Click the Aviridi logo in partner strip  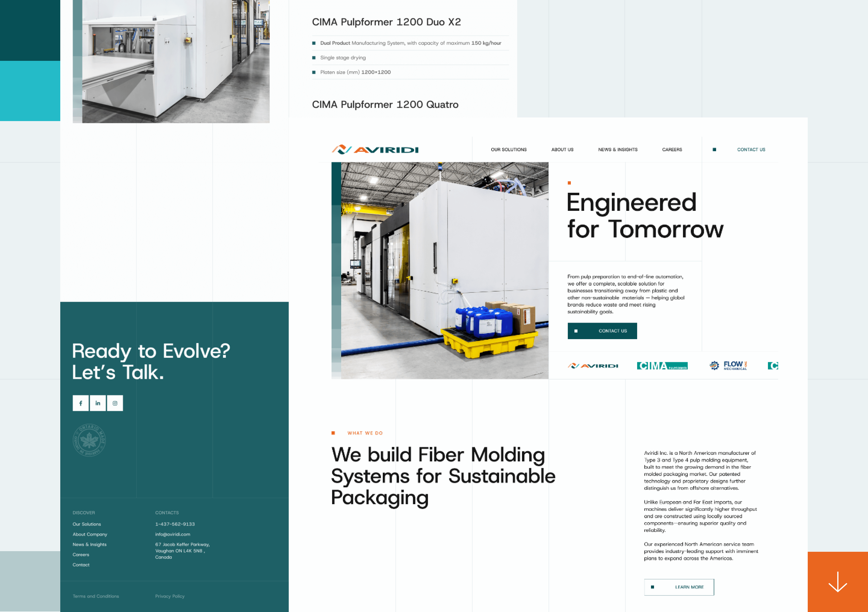[x=593, y=366]
